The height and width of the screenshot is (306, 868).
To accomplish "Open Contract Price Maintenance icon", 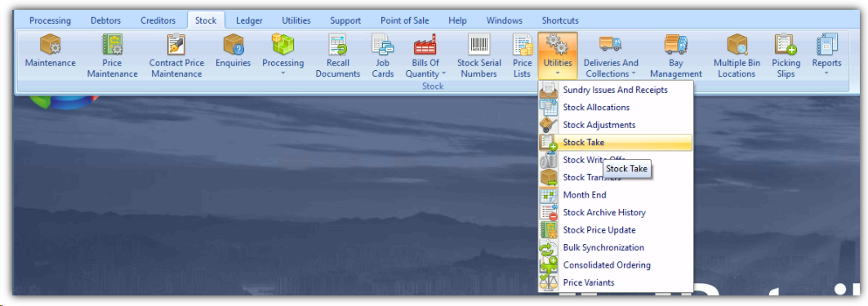I will click(176, 44).
